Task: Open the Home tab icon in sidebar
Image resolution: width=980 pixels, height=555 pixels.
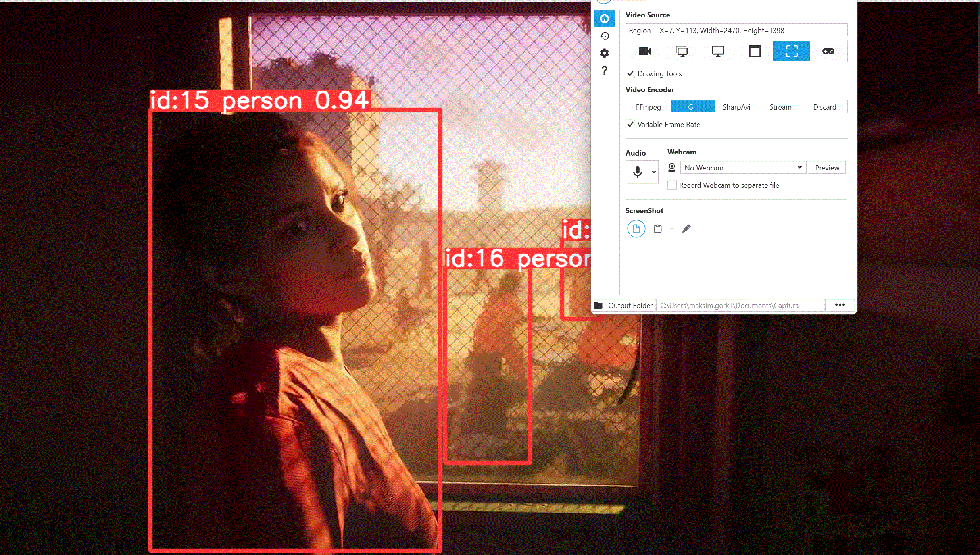Action: 604,19
